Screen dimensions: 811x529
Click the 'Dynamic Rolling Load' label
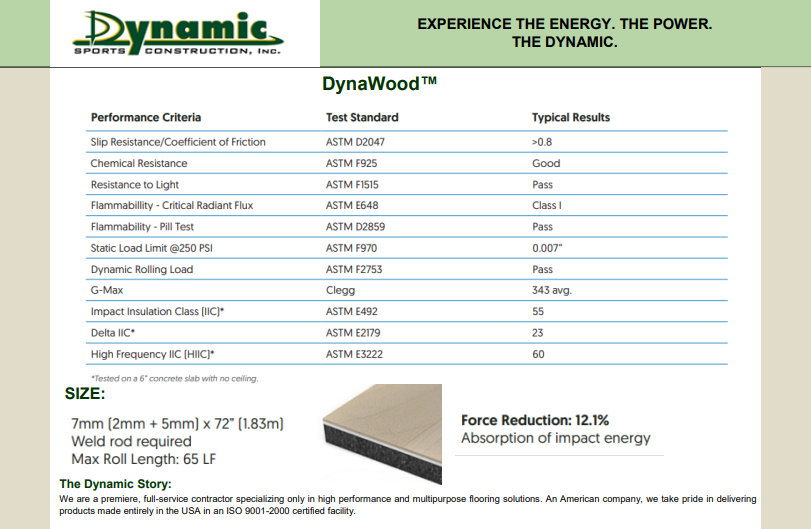click(x=142, y=269)
